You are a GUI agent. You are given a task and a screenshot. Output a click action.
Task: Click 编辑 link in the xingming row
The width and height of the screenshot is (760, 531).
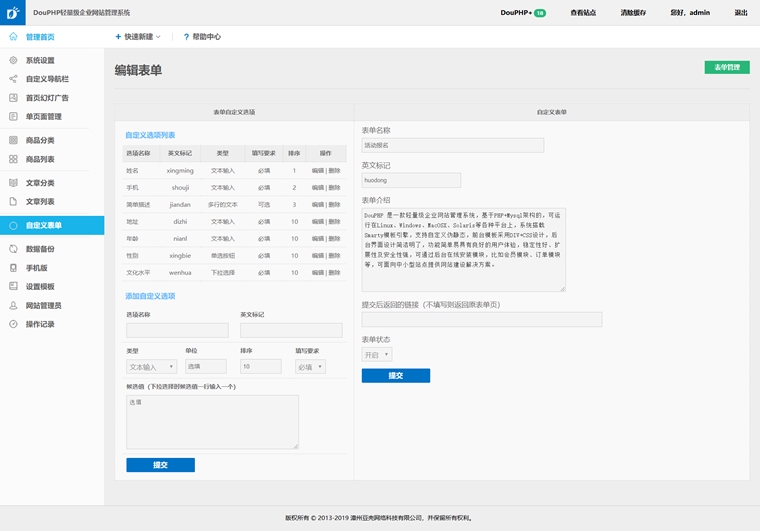click(x=317, y=171)
